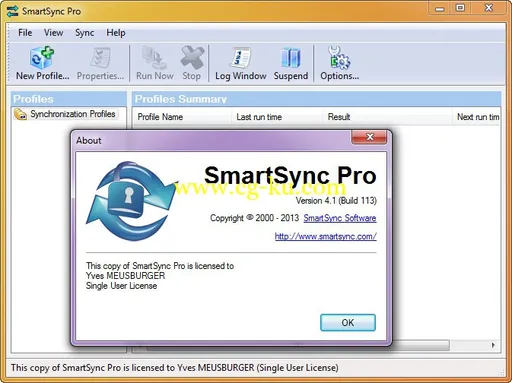This screenshot has width=512, height=383.
Task: Minimize the SmartSync Pro window
Action: coord(440,8)
